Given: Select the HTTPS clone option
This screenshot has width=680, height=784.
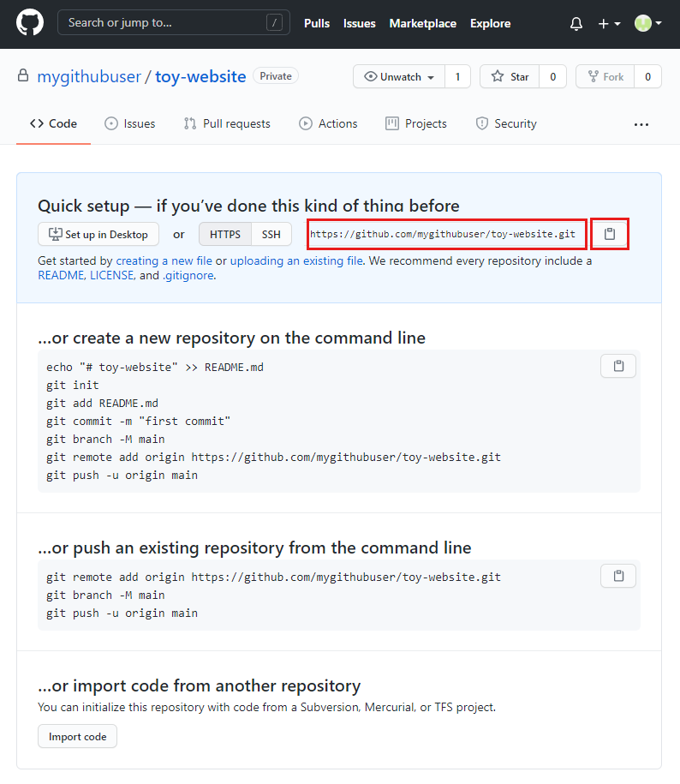Looking at the screenshot, I should coord(225,234).
